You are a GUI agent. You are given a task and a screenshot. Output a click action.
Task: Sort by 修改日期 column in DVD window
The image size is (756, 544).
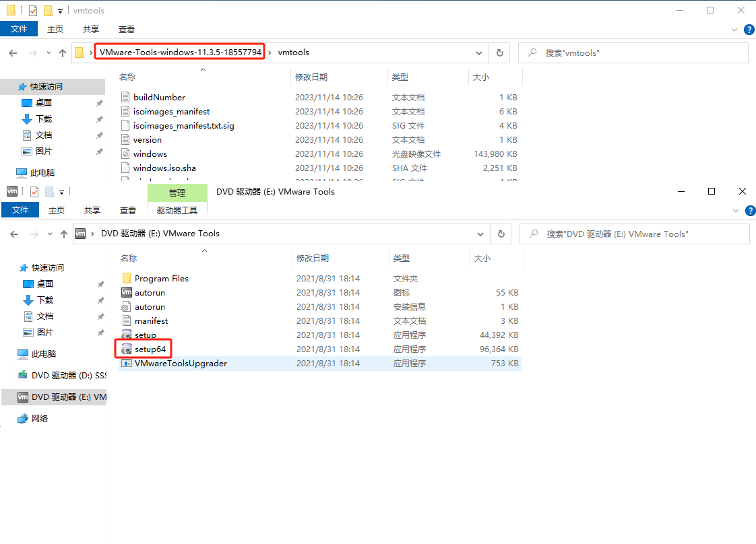(313, 259)
